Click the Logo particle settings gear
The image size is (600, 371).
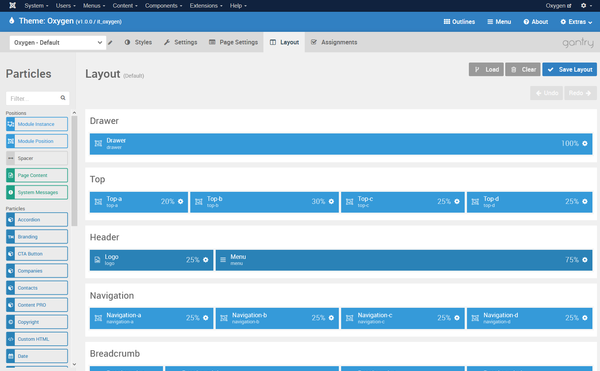point(206,260)
